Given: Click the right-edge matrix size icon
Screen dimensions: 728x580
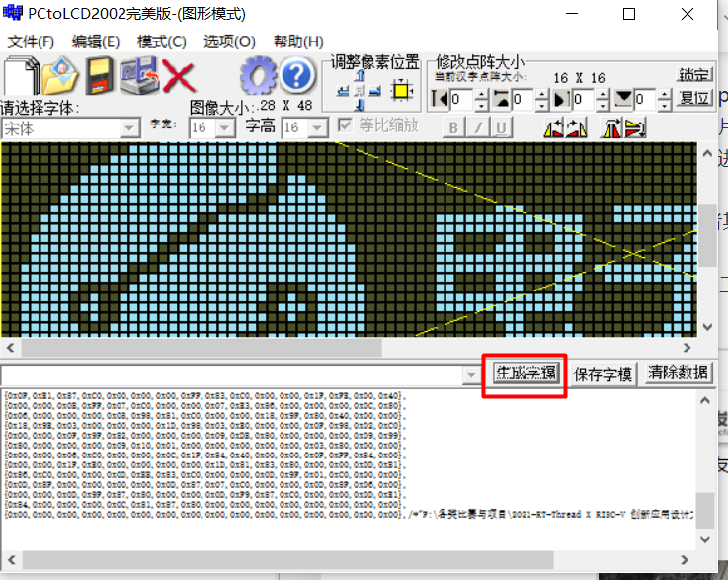Looking at the screenshot, I should click(562, 99).
